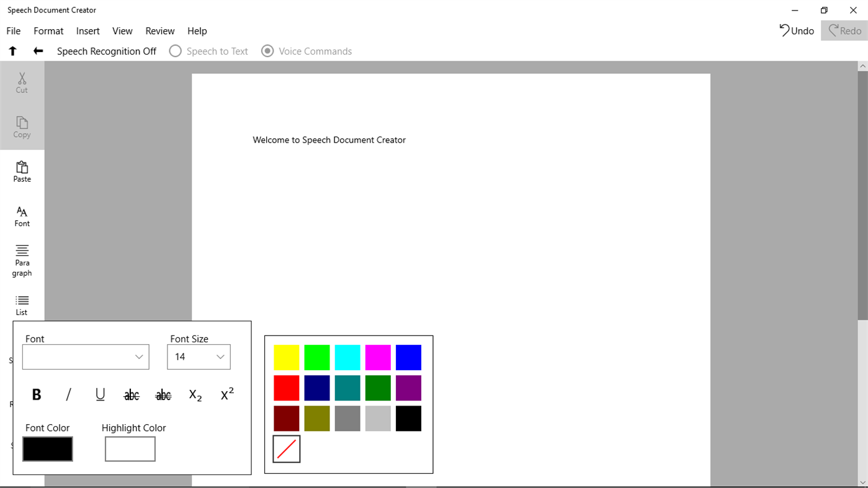868x488 pixels.
Task: Click the upload arrow on the toolbar
Action: 12,51
